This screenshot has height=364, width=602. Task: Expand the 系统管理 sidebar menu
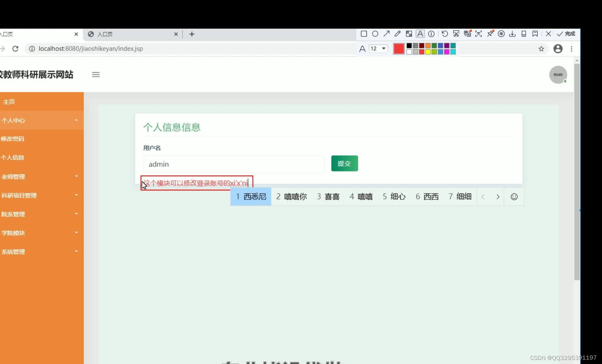tap(42, 252)
